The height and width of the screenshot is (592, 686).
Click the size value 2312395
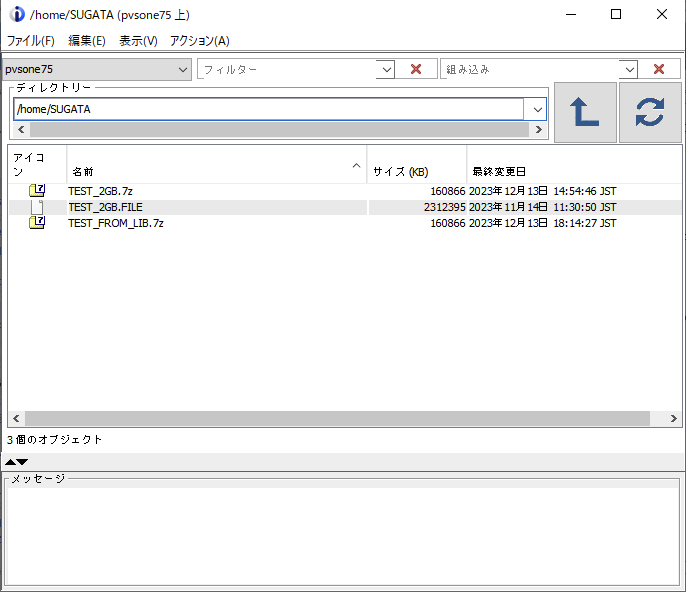[x=444, y=207]
